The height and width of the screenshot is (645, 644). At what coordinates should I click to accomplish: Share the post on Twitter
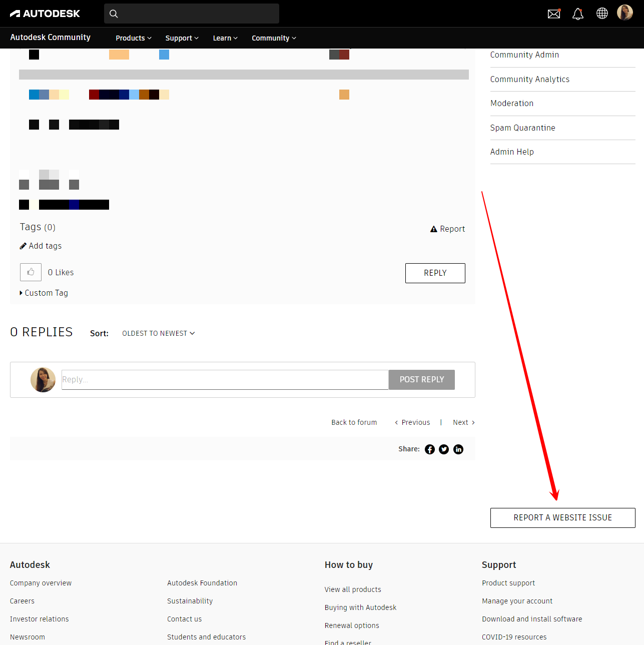coord(444,449)
